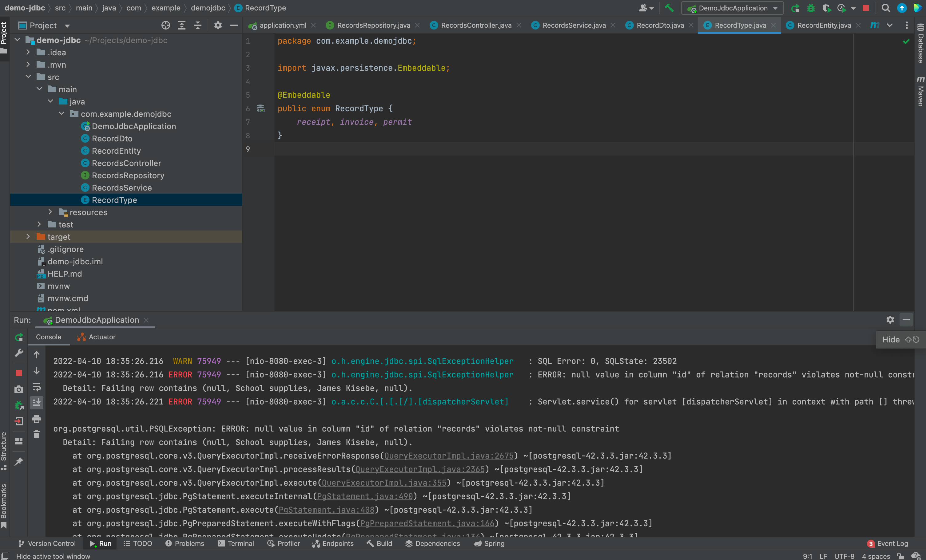Screen dimensions: 926x560
Task: Toggle the Database side panel
Action: (920, 43)
